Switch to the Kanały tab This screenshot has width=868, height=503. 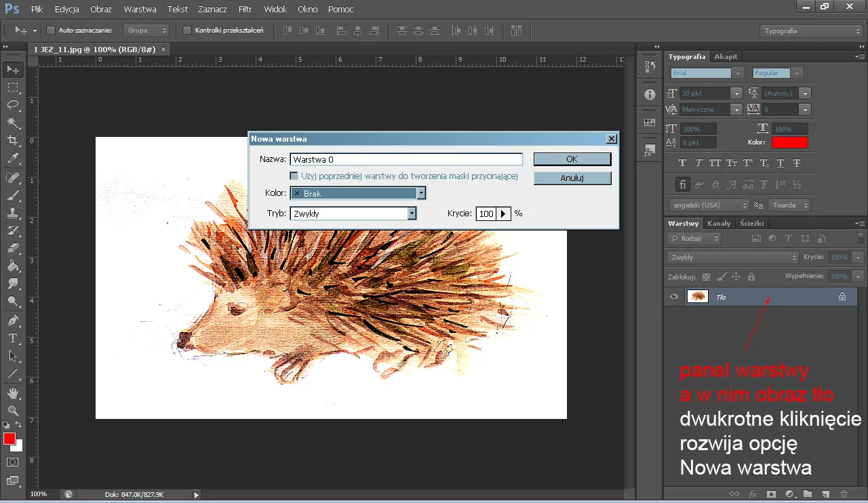pos(719,223)
